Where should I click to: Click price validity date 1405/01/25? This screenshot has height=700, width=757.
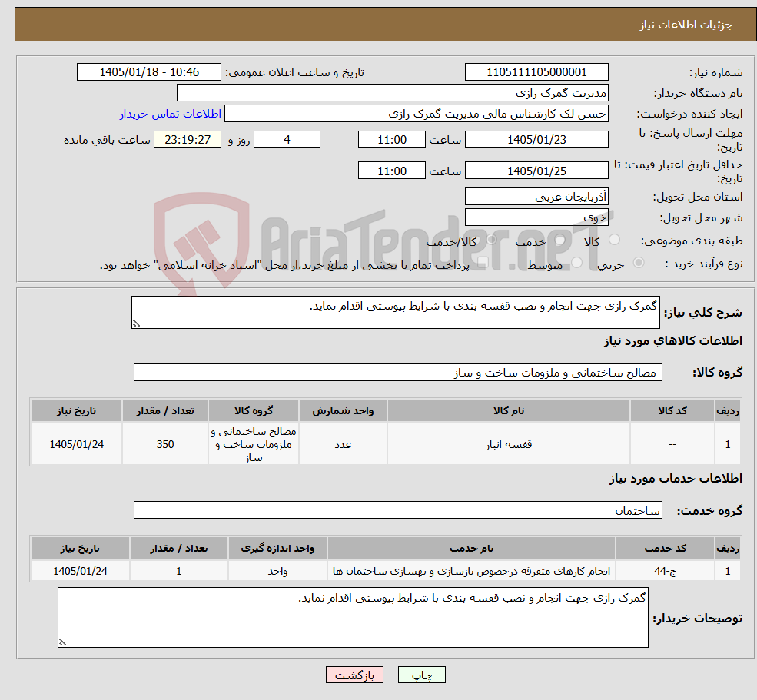coord(536,171)
